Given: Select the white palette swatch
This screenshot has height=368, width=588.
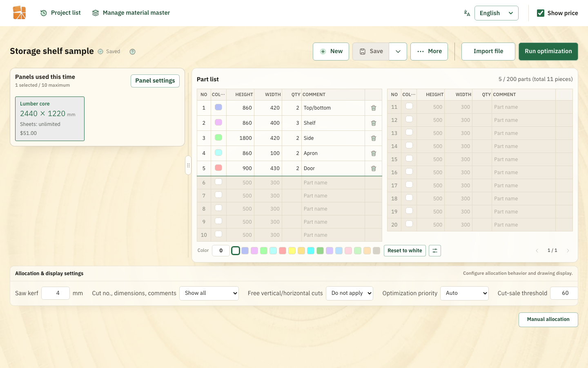Looking at the screenshot, I should coord(236,251).
